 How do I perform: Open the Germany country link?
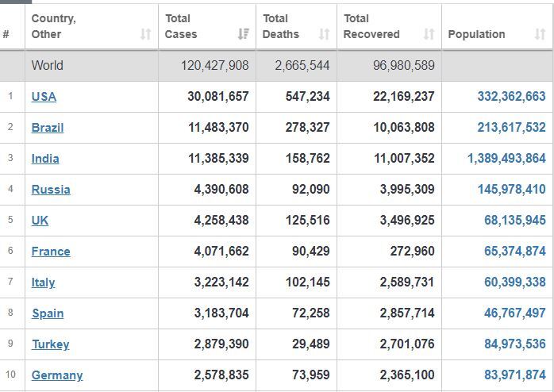point(57,375)
